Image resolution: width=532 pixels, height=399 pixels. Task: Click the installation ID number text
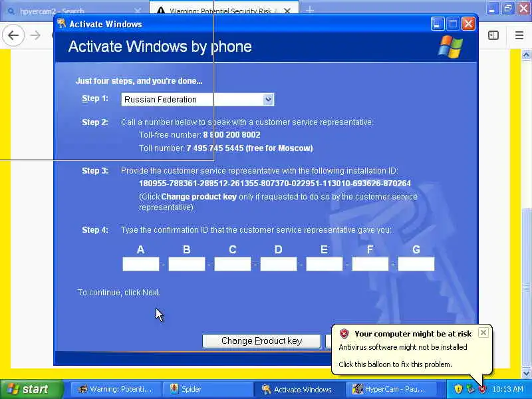click(x=275, y=184)
